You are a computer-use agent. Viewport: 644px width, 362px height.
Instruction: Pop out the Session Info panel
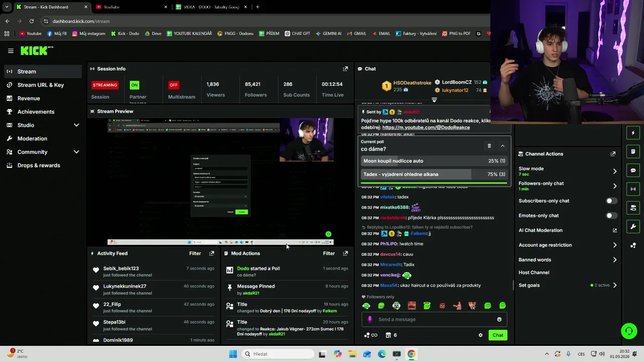(345, 69)
